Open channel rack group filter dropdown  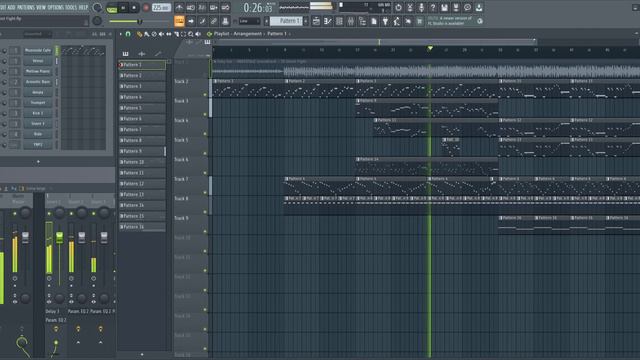(x=37, y=34)
